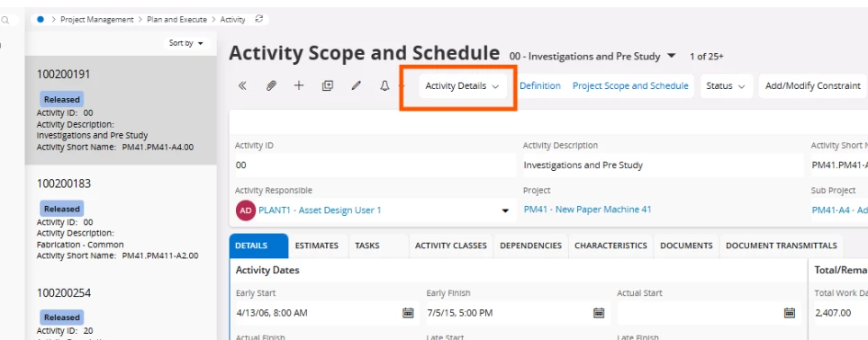Select list record 100200183
The image size is (868, 340).
121,219
